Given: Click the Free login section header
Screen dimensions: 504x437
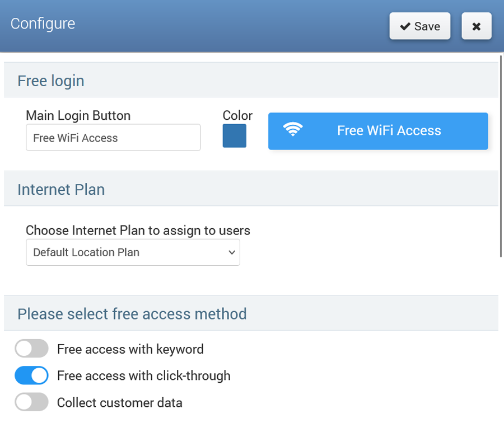Looking at the screenshot, I should point(51,81).
